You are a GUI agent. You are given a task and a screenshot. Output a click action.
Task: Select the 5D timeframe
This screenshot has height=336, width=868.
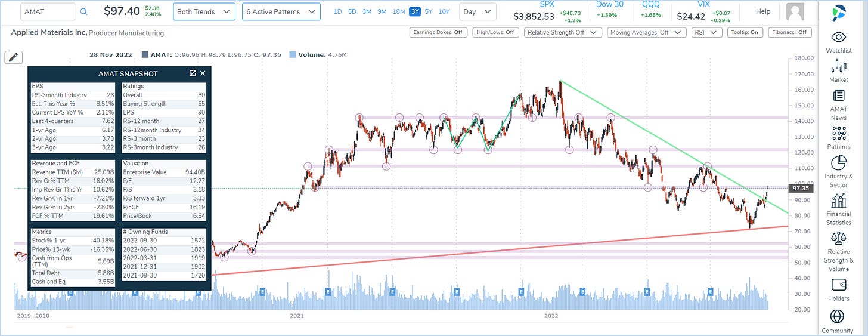point(352,11)
